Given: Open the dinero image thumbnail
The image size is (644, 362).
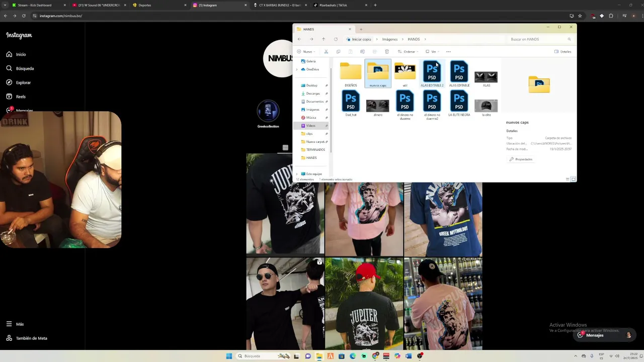Looking at the screenshot, I should click(378, 106).
